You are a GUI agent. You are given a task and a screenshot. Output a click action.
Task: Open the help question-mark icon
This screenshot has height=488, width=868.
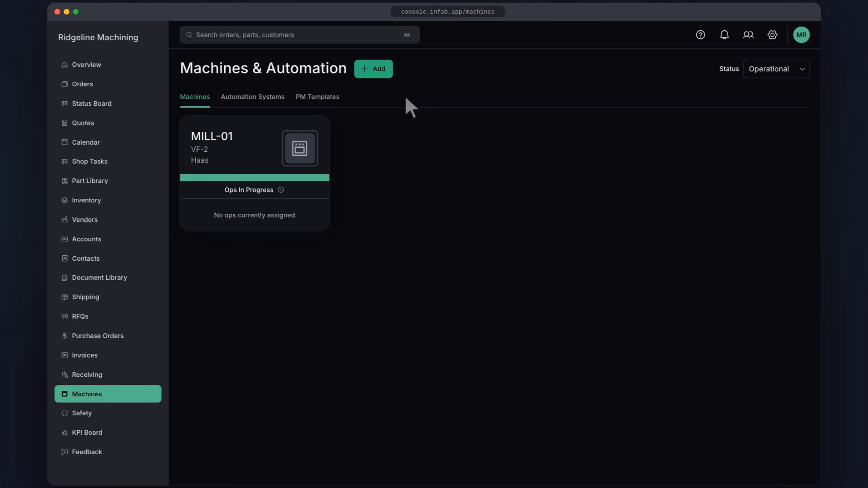point(700,35)
